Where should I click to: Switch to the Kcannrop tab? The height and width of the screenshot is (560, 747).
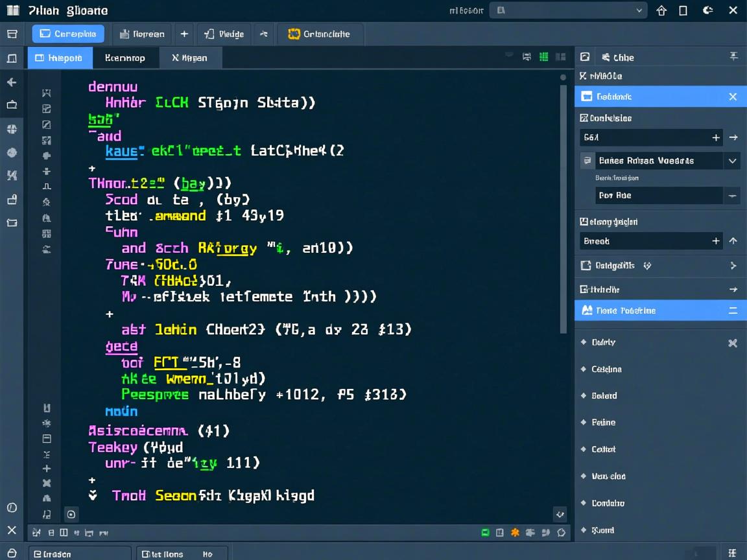tap(124, 58)
